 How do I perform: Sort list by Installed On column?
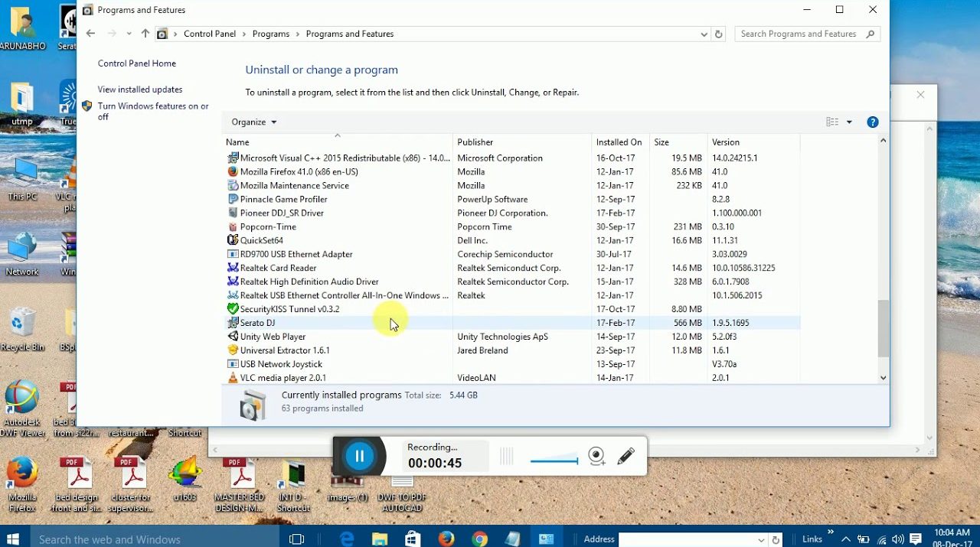pyautogui.click(x=619, y=142)
